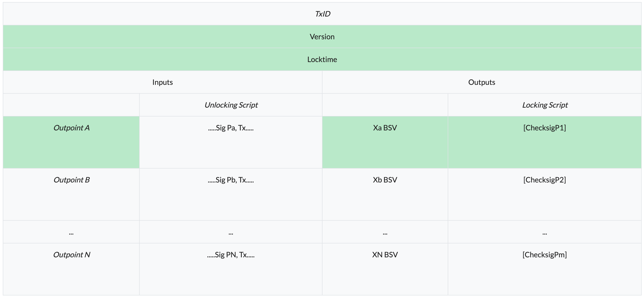Click the Sig PN, Tx unlocking script
Viewport: 644px width, 298px height.
[x=231, y=255]
